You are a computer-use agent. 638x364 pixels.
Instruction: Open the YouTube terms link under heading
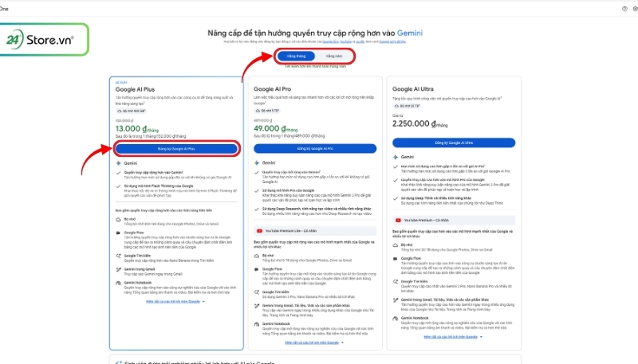click(x=346, y=41)
